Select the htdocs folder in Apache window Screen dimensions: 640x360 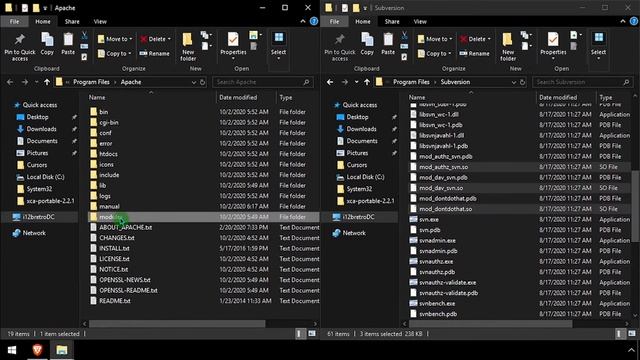click(x=109, y=154)
